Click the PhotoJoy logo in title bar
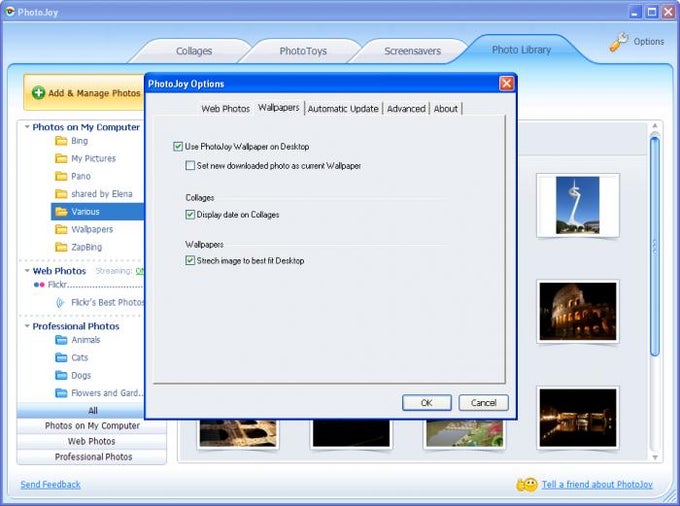 click(x=10, y=12)
